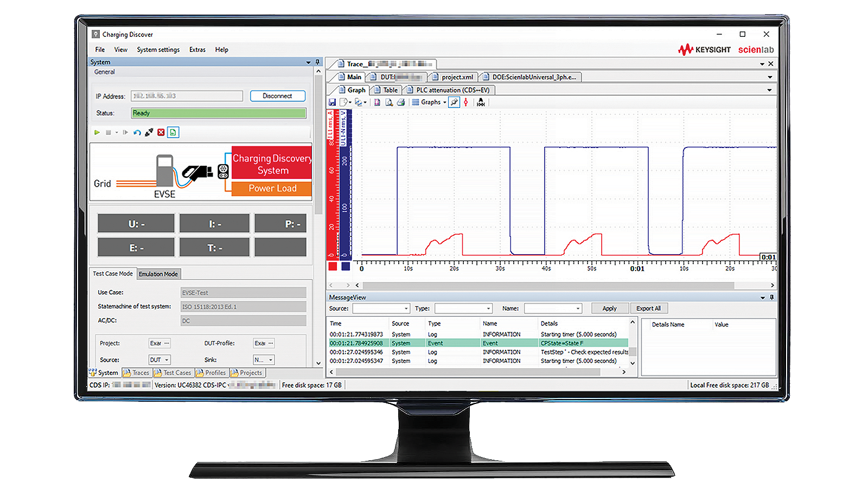Click the blue reset arrow icon
The width and height of the screenshot is (868, 488).
[x=137, y=132]
